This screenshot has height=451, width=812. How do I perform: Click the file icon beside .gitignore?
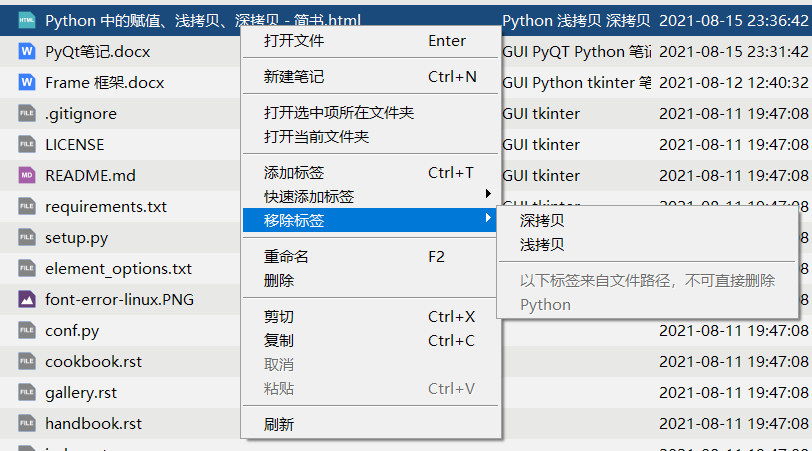pyautogui.click(x=27, y=113)
